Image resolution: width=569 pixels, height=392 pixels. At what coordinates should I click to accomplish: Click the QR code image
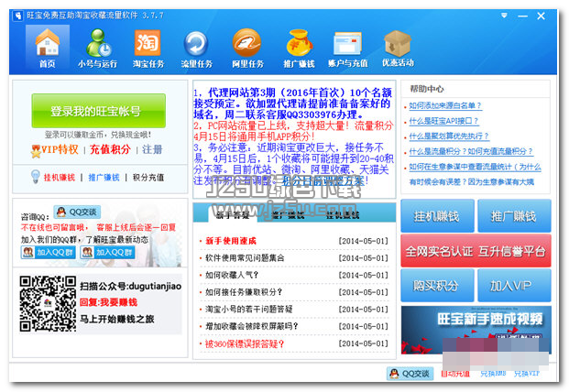click(48, 303)
